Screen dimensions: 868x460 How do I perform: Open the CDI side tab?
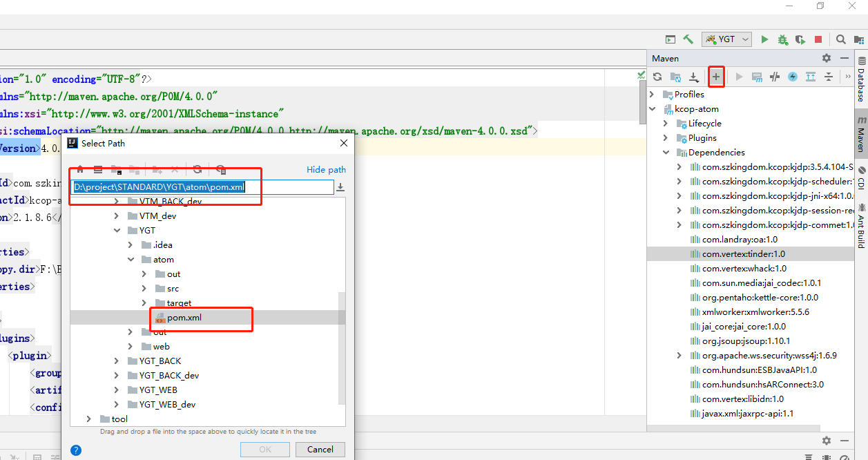click(861, 178)
